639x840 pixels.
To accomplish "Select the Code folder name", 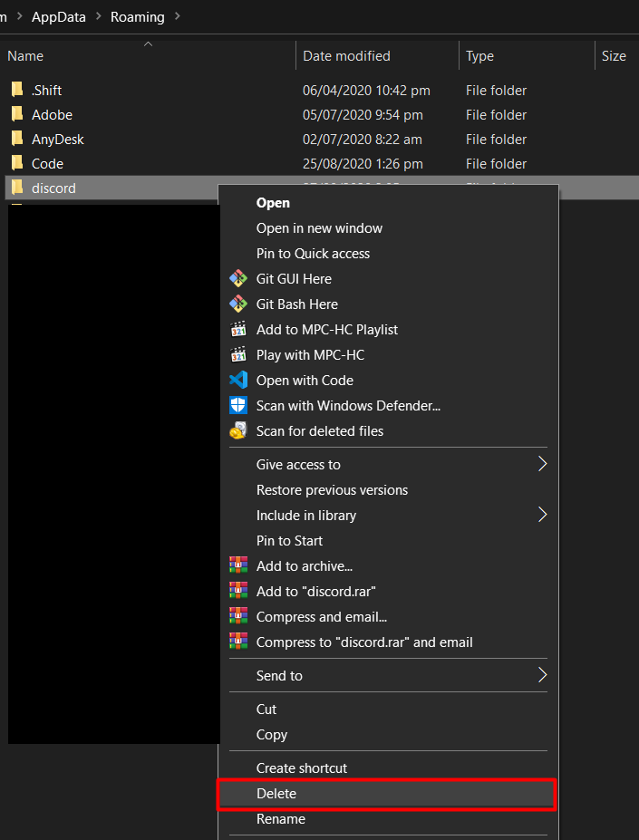I will pos(47,163).
